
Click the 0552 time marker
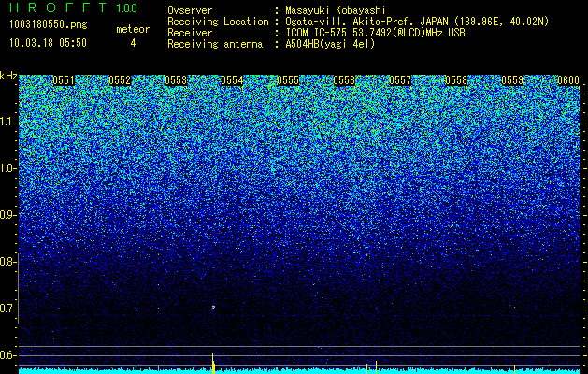(x=120, y=80)
